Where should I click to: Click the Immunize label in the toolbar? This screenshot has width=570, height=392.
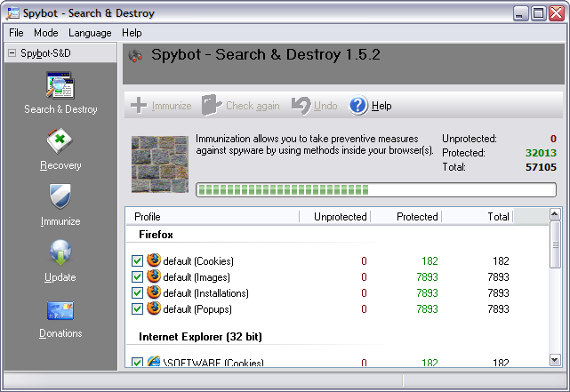click(172, 106)
